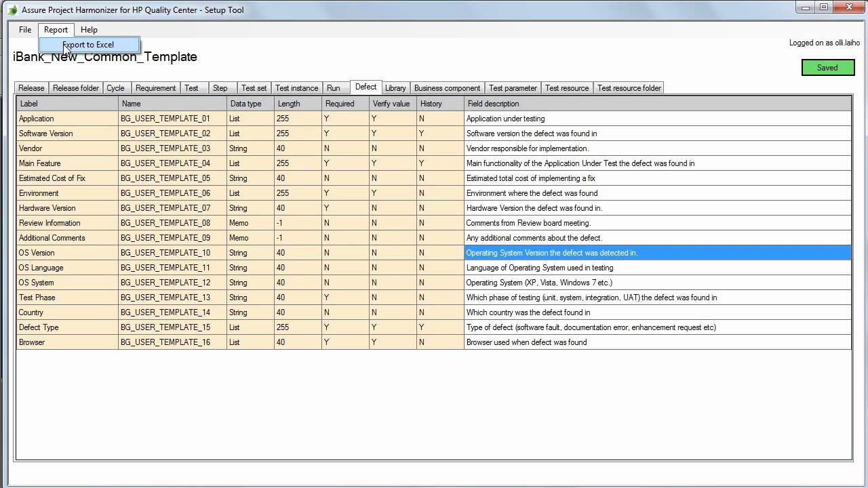Switch to the Release folder tab

[x=76, y=88]
